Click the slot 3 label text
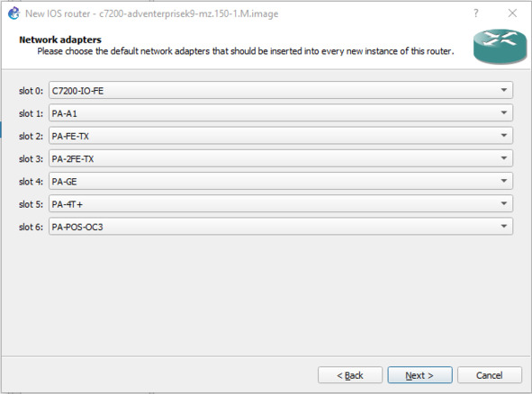The height and width of the screenshot is (394, 532). 31,159
